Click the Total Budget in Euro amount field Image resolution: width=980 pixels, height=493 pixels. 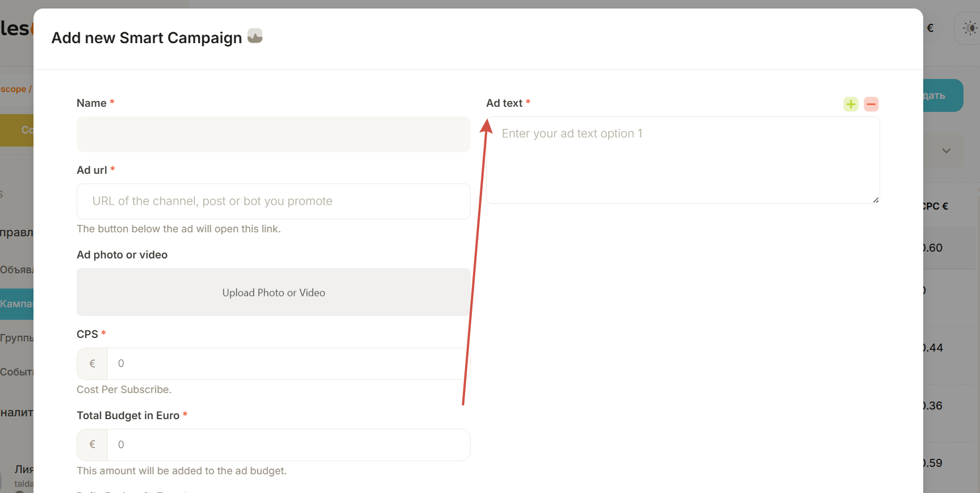[288, 445]
